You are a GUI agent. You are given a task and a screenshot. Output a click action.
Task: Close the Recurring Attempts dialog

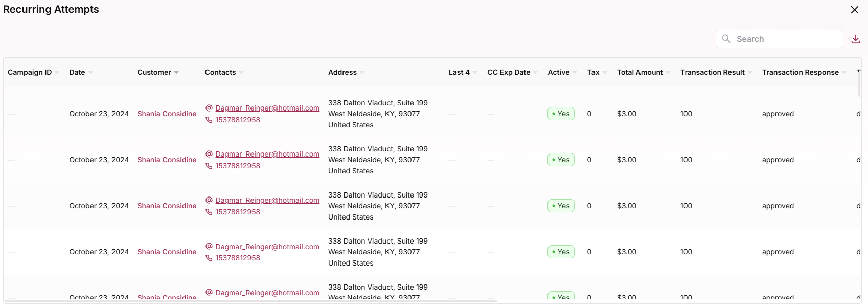854,10
